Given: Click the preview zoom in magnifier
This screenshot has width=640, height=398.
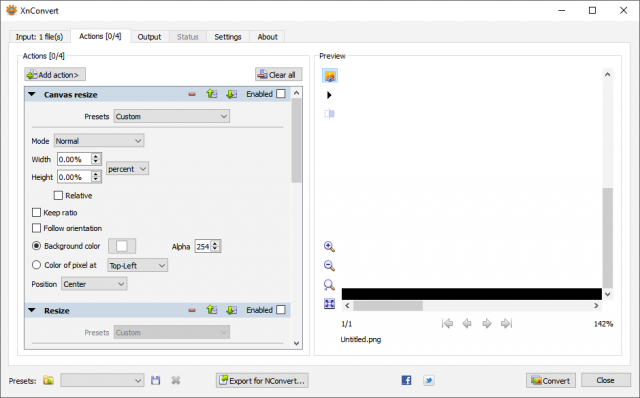Looking at the screenshot, I should (329, 247).
